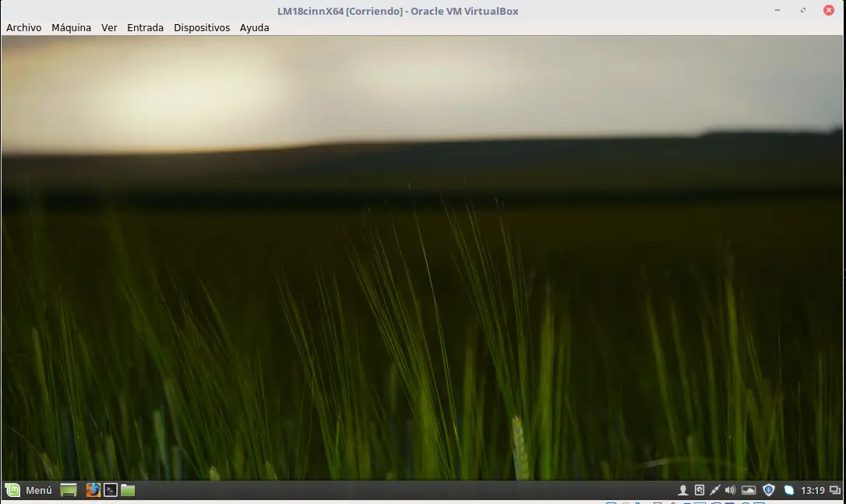
Task: Click the window list icon at bottom right
Action: click(x=835, y=490)
